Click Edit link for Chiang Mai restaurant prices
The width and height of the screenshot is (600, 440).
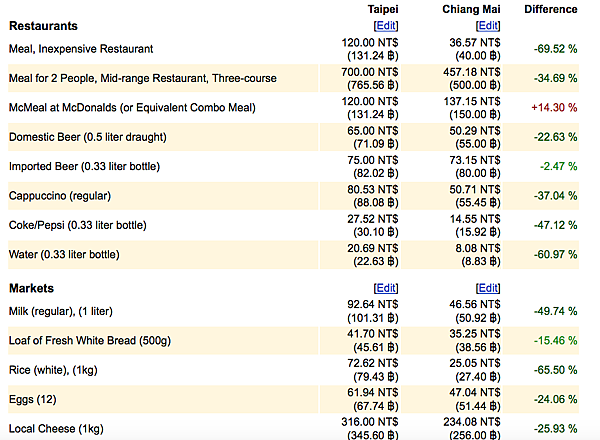tap(487, 25)
